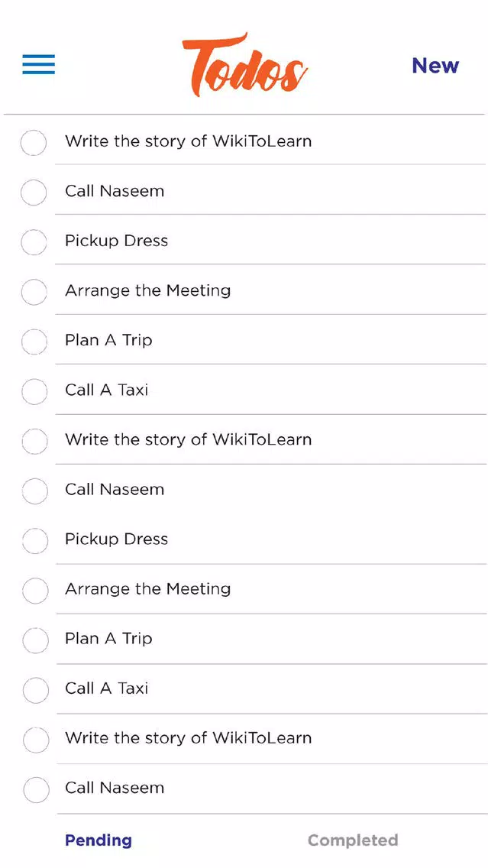Mark first Call Naseem as done

[34, 192]
